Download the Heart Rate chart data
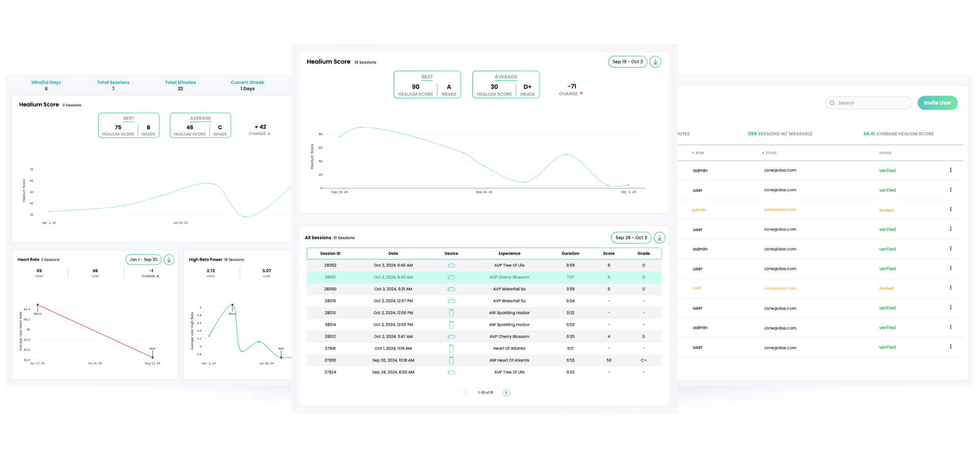 coord(169,260)
